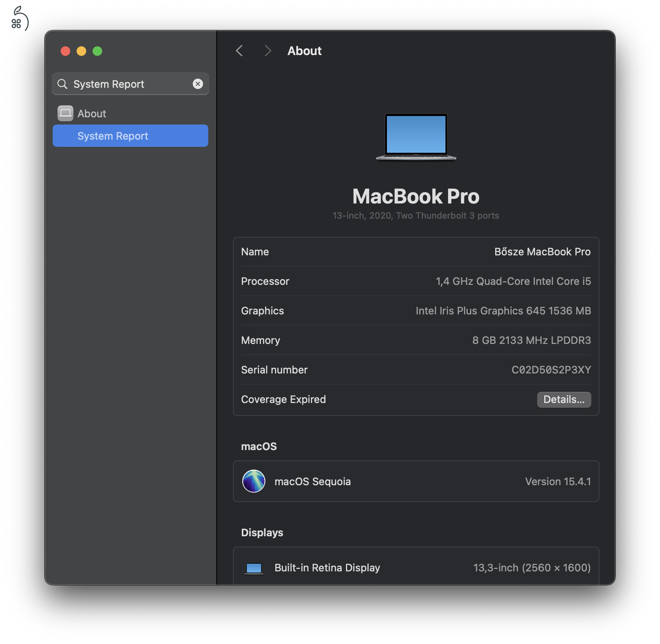Screen dimensions: 660x644
Task: Open coverage Details button
Action: pos(564,400)
